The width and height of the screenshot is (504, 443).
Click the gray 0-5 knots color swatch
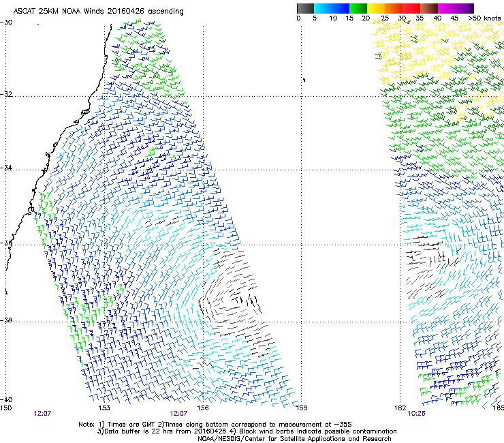[x=305, y=8]
